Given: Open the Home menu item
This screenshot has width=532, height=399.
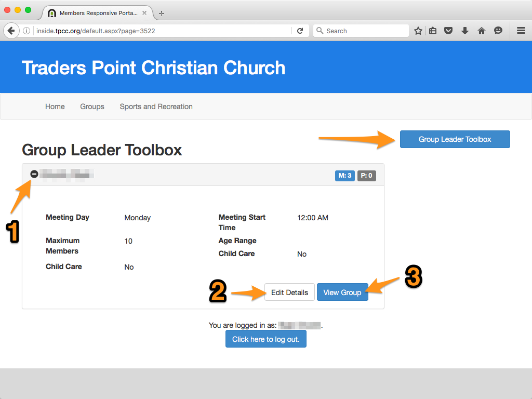Looking at the screenshot, I should click(x=55, y=107).
